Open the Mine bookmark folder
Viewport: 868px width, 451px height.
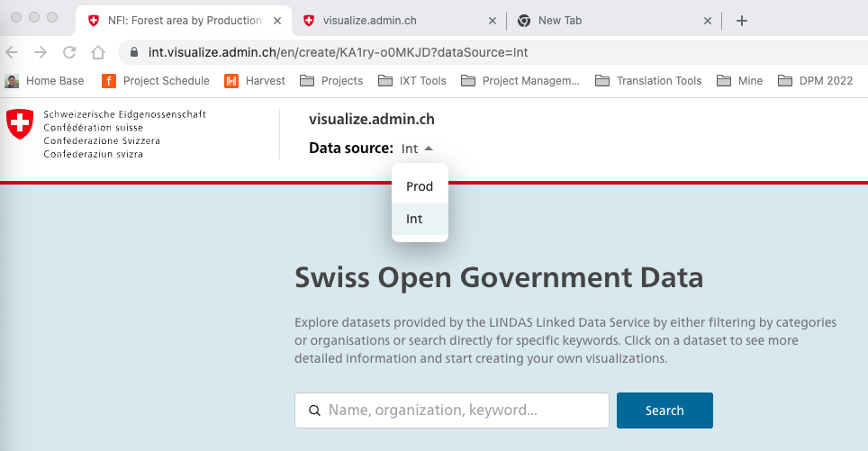click(739, 81)
